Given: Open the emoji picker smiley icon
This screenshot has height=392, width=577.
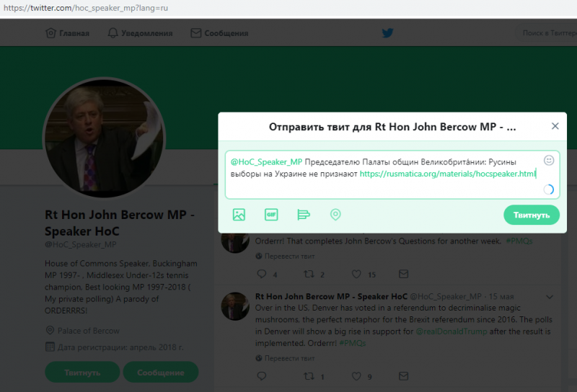Looking at the screenshot, I should click(549, 160).
